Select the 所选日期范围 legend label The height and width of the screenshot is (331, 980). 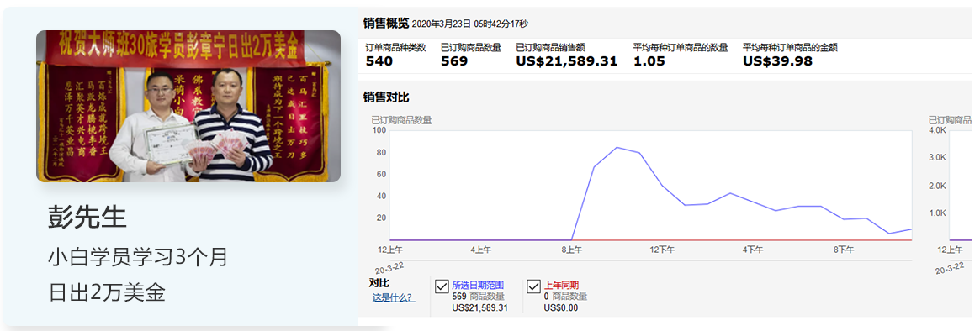click(478, 286)
